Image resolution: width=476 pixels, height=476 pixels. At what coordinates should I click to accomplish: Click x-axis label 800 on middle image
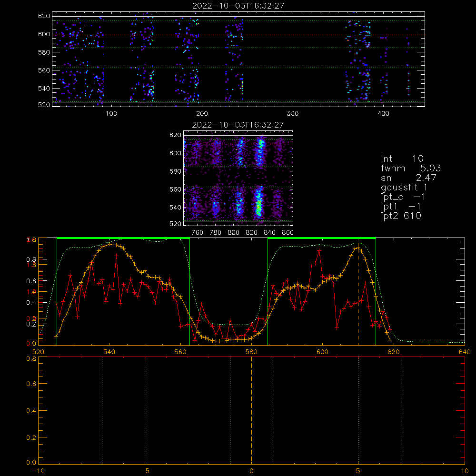(233, 233)
